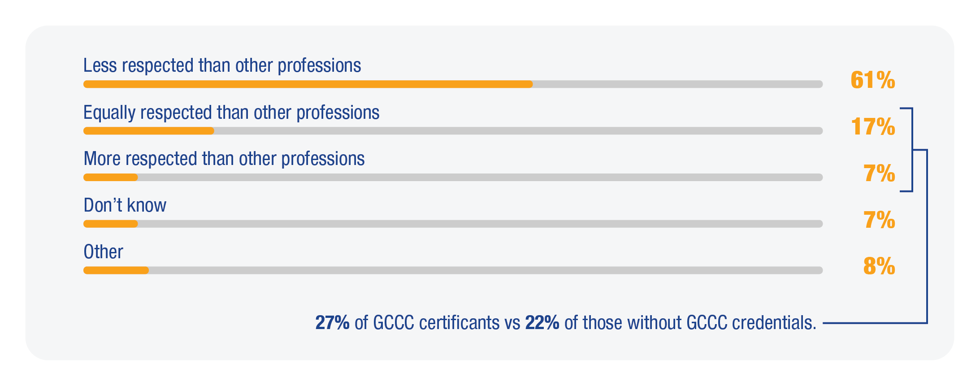980x386 pixels.
Task: Select the 'More respected than other professions' label
Action: click(x=224, y=159)
